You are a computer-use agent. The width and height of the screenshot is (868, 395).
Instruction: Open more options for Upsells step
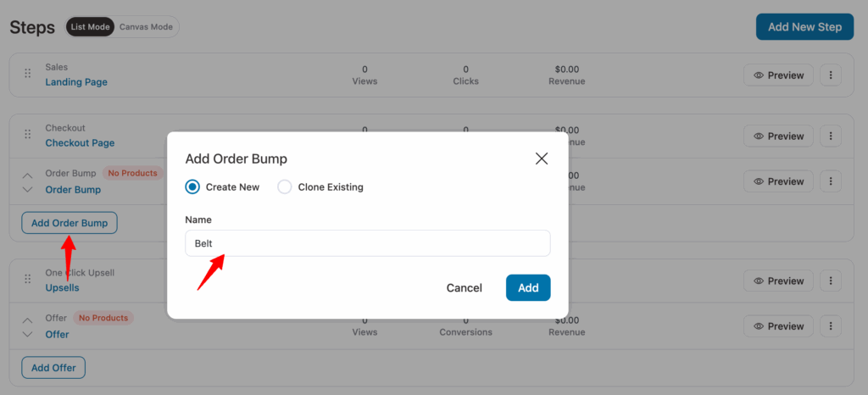(831, 281)
